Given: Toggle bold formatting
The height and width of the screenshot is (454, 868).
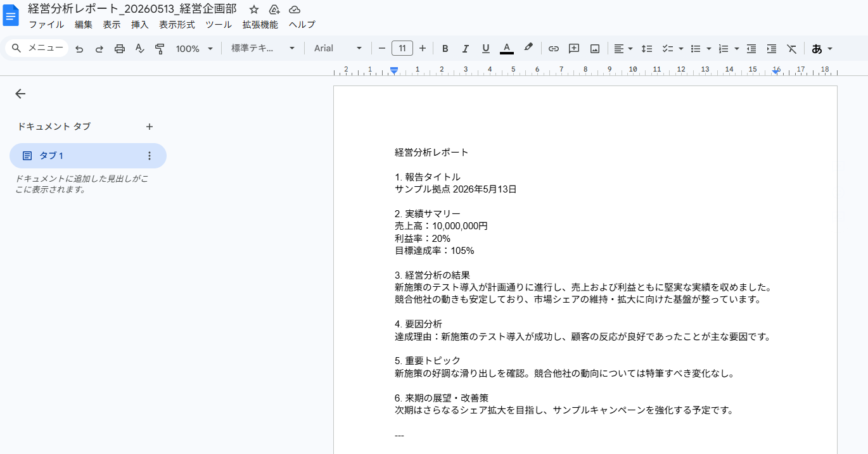Looking at the screenshot, I should point(445,49).
